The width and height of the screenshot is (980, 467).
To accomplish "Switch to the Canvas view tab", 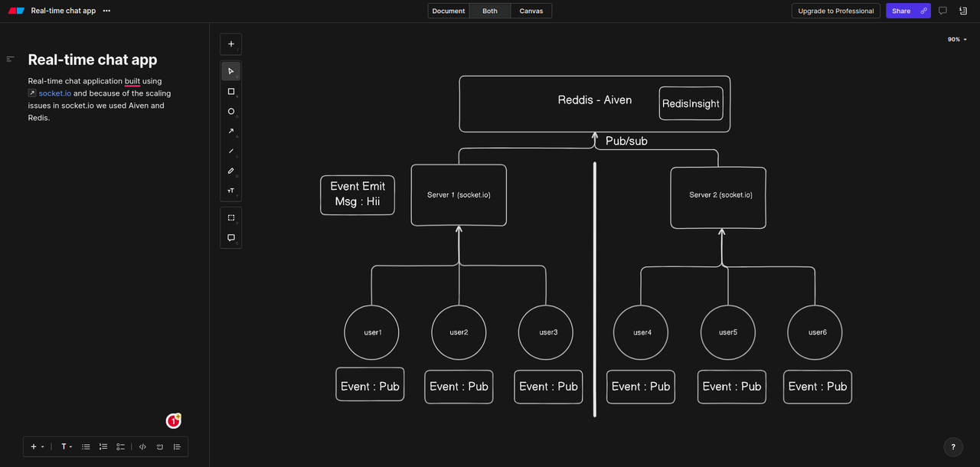I will 531,11.
